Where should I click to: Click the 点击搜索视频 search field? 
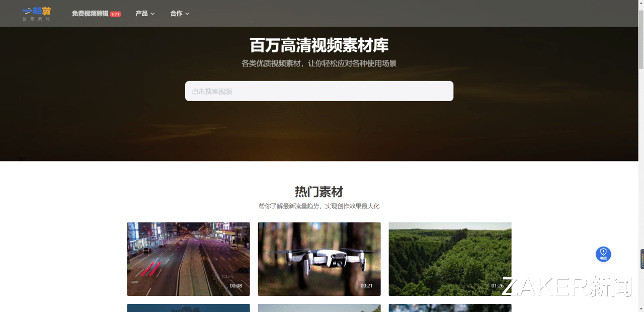319,91
